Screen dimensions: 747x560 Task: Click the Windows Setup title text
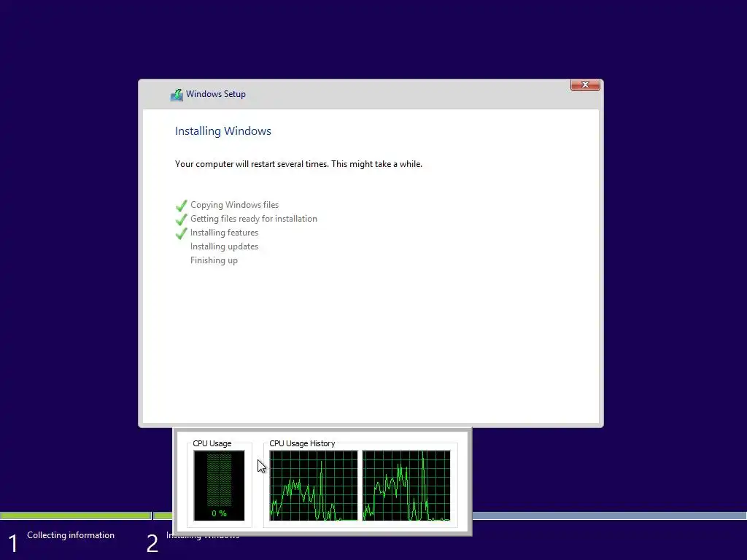216,94
